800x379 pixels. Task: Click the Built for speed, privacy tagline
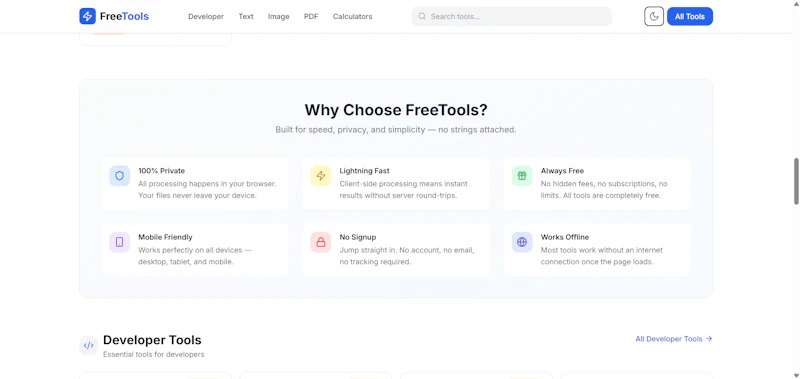click(x=396, y=130)
